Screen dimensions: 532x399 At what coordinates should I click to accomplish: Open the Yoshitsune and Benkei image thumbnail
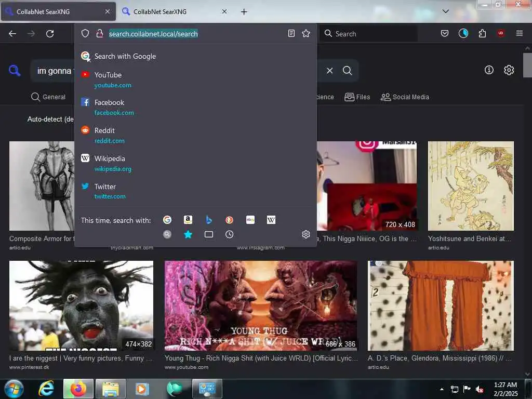click(x=471, y=186)
